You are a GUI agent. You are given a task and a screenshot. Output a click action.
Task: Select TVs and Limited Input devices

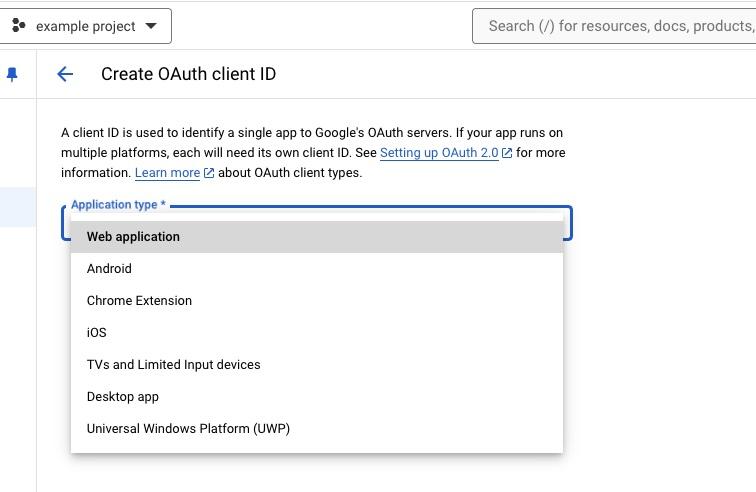[317, 365]
